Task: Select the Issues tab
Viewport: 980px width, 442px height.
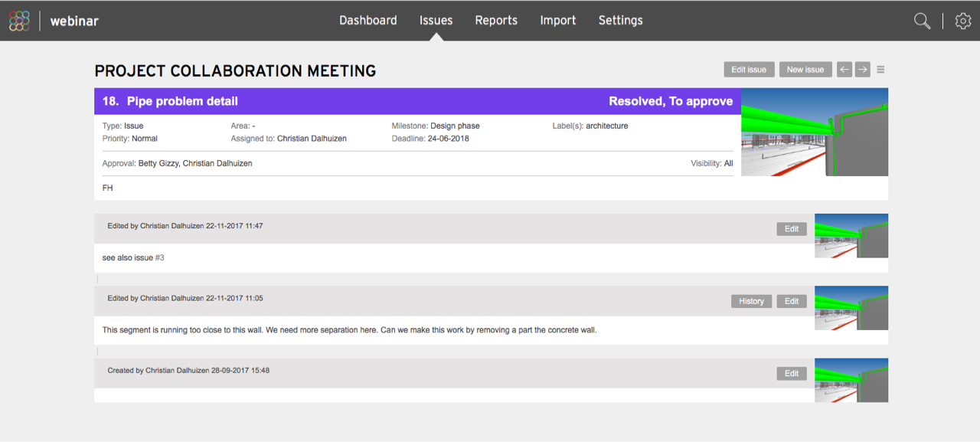Action: pos(436,21)
